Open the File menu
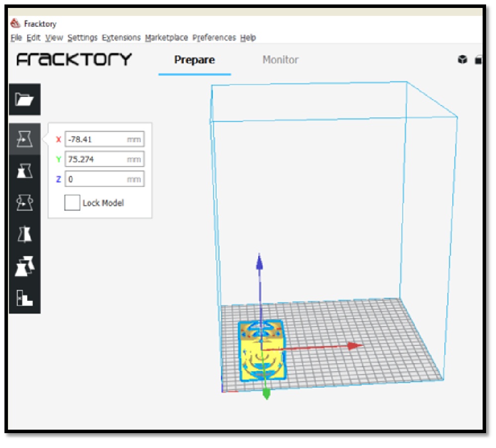Screen dimensions: 496x448 tap(16, 38)
